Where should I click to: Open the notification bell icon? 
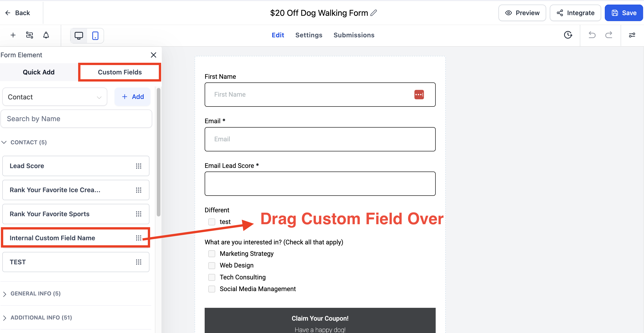pyautogui.click(x=46, y=35)
